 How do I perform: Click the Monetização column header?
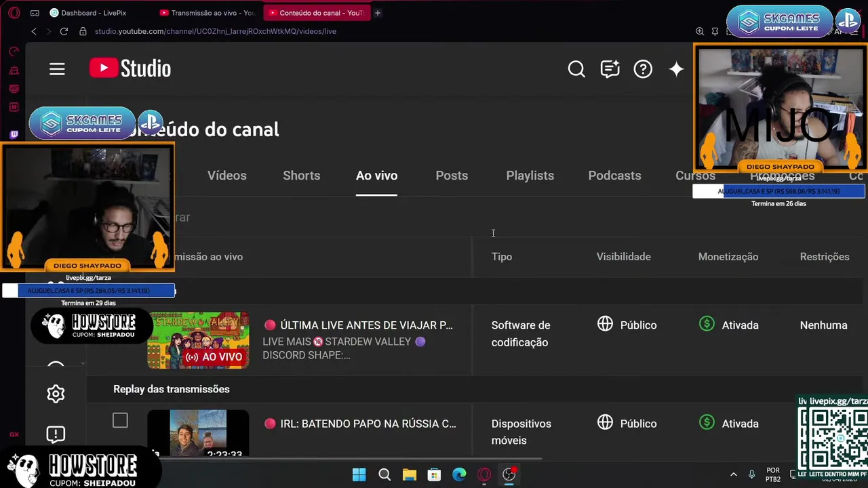coord(728,257)
